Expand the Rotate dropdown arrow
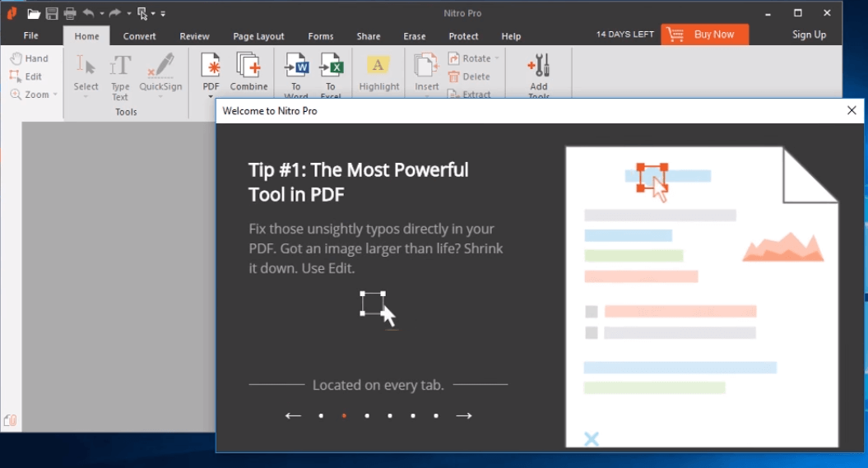The width and height of the screenshot is (868, 468). click(497, 58)
